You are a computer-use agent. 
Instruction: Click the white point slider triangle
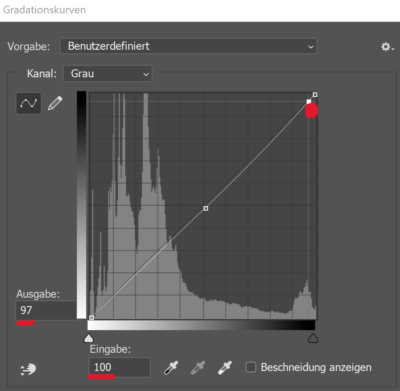click(89, 338)
